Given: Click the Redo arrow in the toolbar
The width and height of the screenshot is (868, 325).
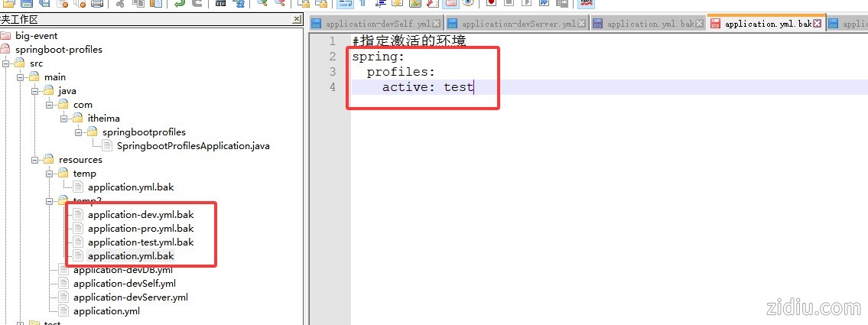Looking at the screenshot, I should coord(197,3).
